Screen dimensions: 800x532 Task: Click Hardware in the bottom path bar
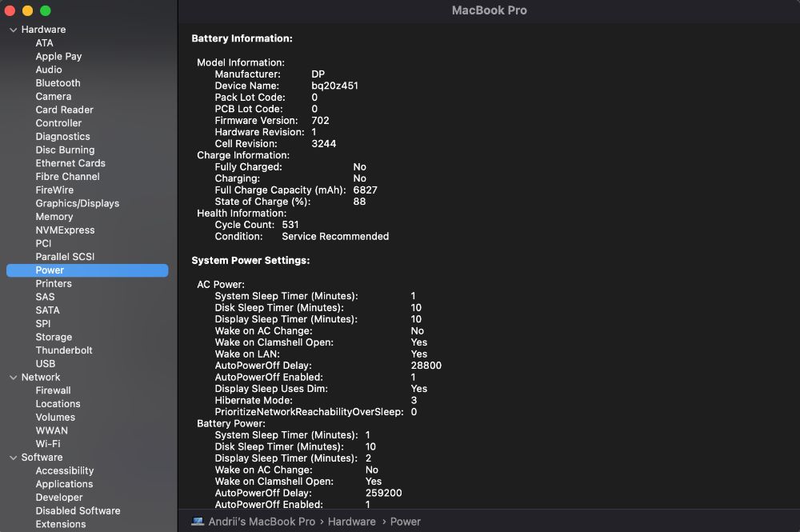tap(351, 522)
